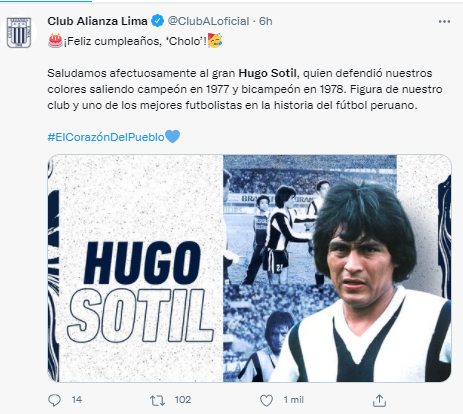Screen dimensions: 463x414
Task: Open the Hugo Sotil tweet image
Action: coord(249,268)
